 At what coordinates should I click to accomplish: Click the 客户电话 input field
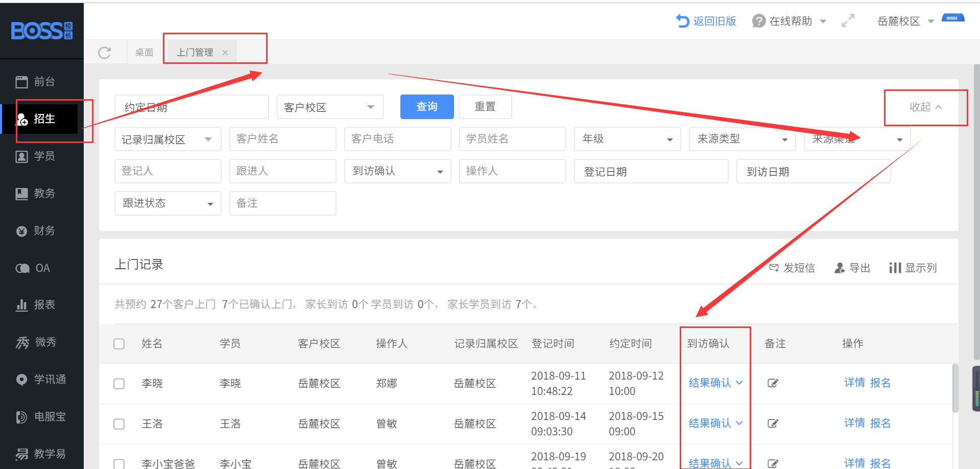click(397, 139)
